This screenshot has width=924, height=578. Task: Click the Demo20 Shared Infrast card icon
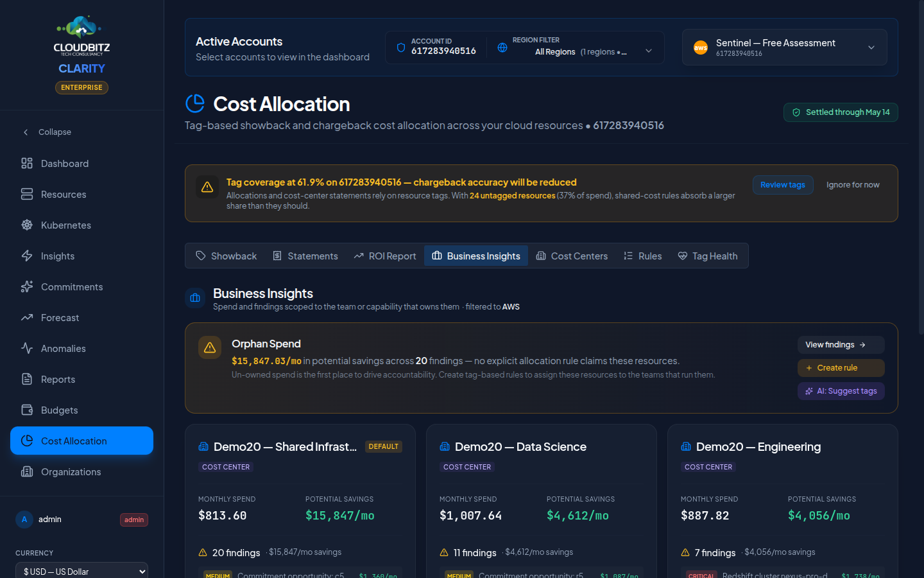coord(203,446)
